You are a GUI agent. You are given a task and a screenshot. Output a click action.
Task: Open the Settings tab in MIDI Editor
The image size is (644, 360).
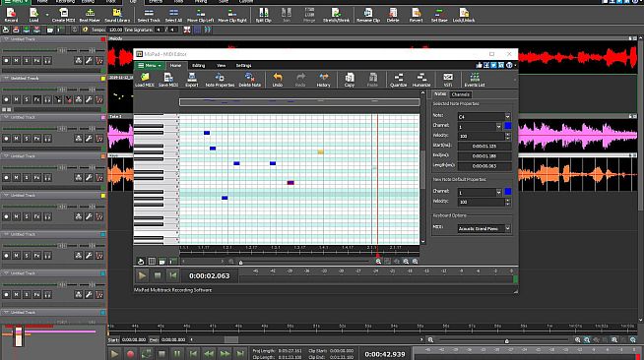(243, 66)
